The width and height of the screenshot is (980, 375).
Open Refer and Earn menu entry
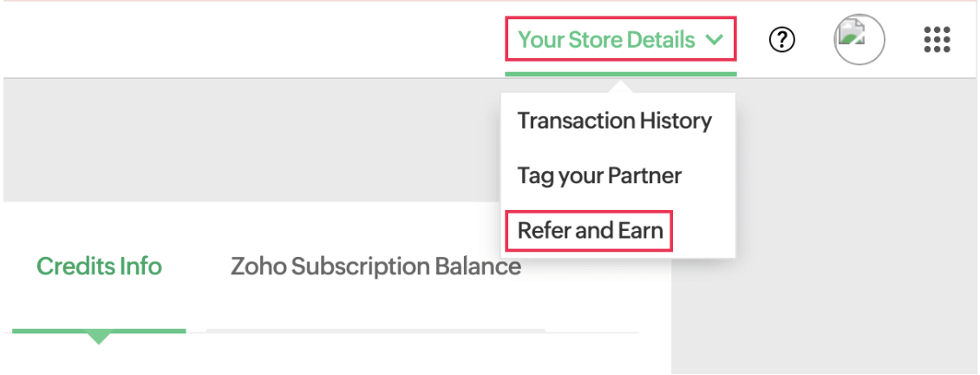point(590,232)
